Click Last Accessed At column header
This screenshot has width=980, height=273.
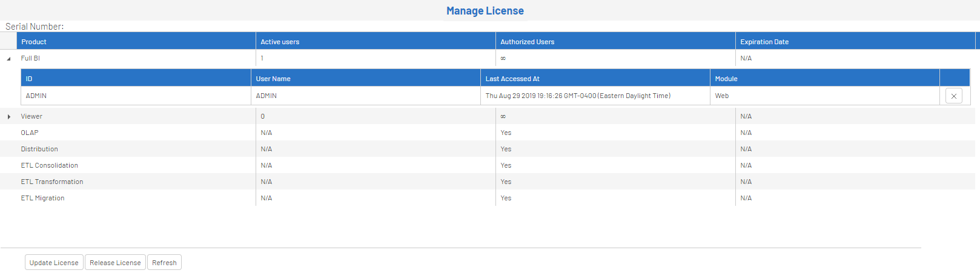pyautogui.click(x=512, y=79)
